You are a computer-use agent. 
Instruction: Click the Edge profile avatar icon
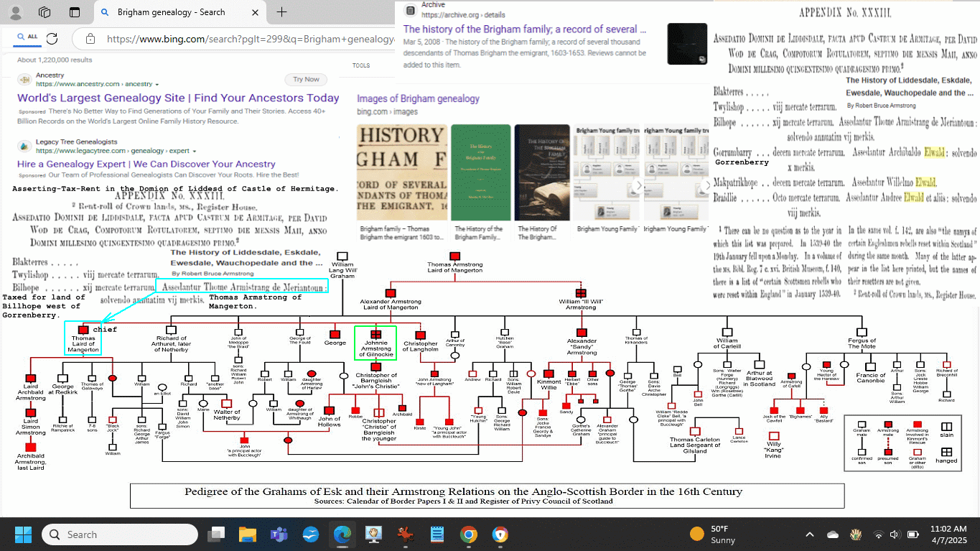point(15,12)
